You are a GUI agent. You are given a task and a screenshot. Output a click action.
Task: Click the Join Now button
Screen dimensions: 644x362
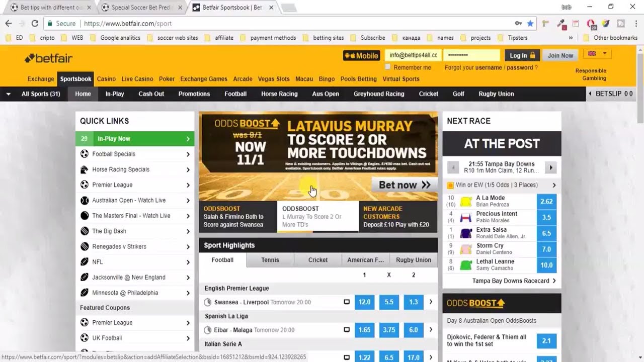tap(560, 55)
